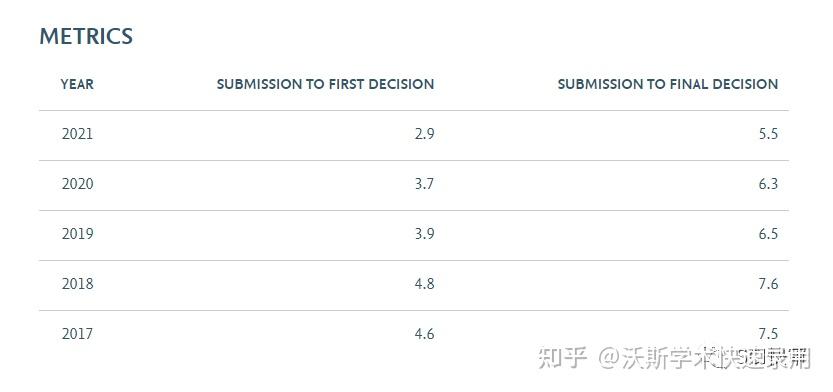This screenshot has height=392, width=833.
Task: Click the SUBMISSION TO FIRST DECISION header
Action: pyautogui.click(x=325, y=84)
